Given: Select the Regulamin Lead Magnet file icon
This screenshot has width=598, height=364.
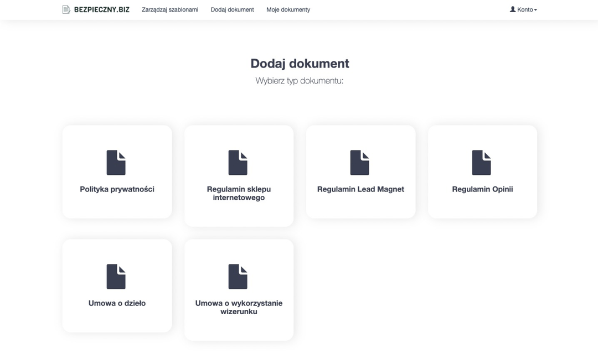Looking at the screenshot, I should tap(360, 163).
